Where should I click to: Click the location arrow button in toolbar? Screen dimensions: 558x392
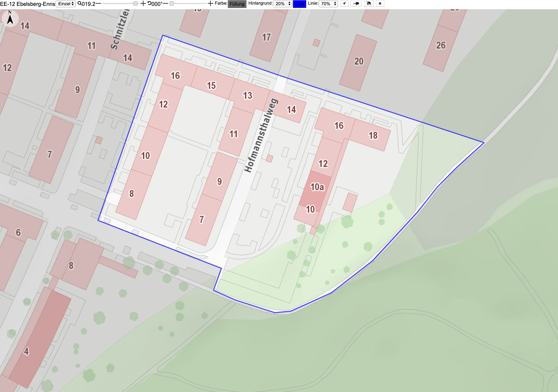pyautogui.click(x=344, y=4)
